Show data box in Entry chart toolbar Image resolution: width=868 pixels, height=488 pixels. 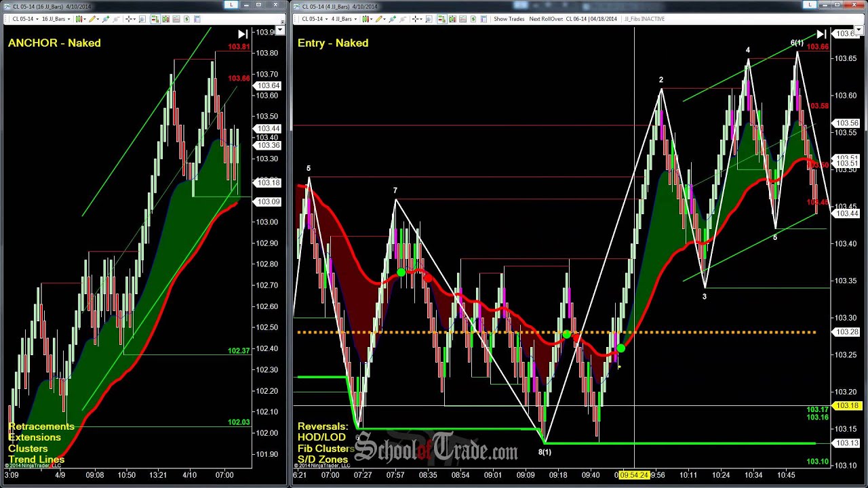[x=429, y=19]
